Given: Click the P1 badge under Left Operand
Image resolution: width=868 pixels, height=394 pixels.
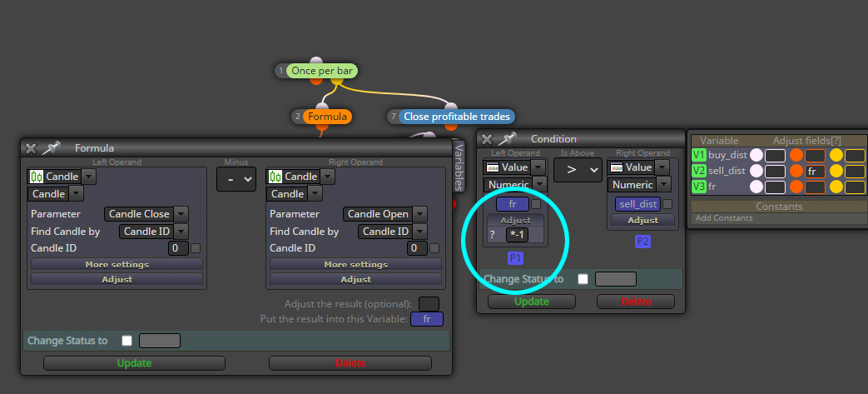Looking at the screenshot, I should tap(515, 257).
